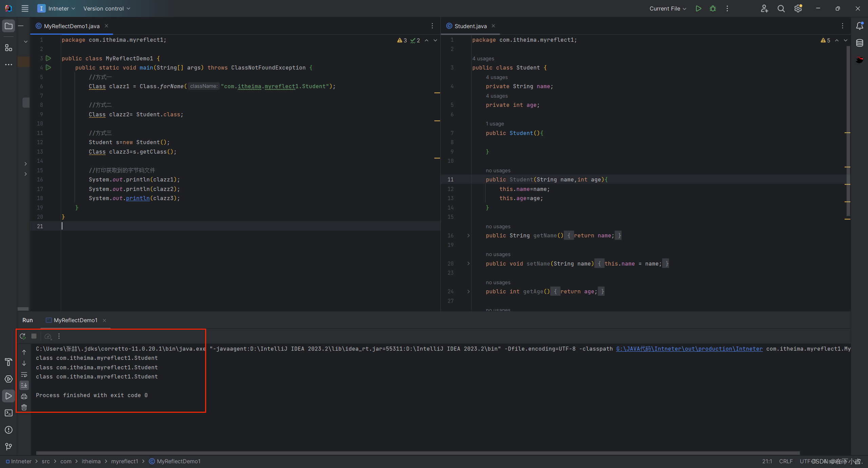Image resolution: width=868 pixels, height=468 pixels.
Task: Show more tool windows via ellipsis
Action: click(x=8, y=64)
